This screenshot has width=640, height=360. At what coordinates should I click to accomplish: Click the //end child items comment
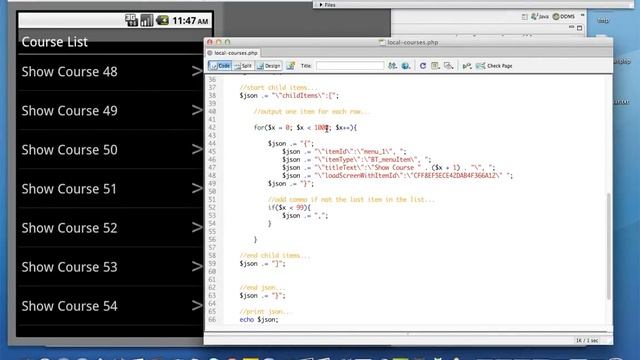(275, 256)
